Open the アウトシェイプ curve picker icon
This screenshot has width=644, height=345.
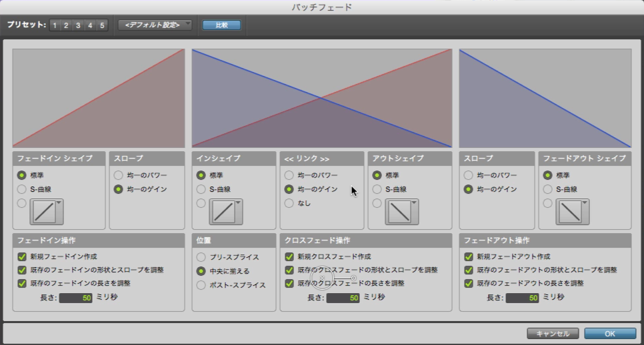pos(402,212)
